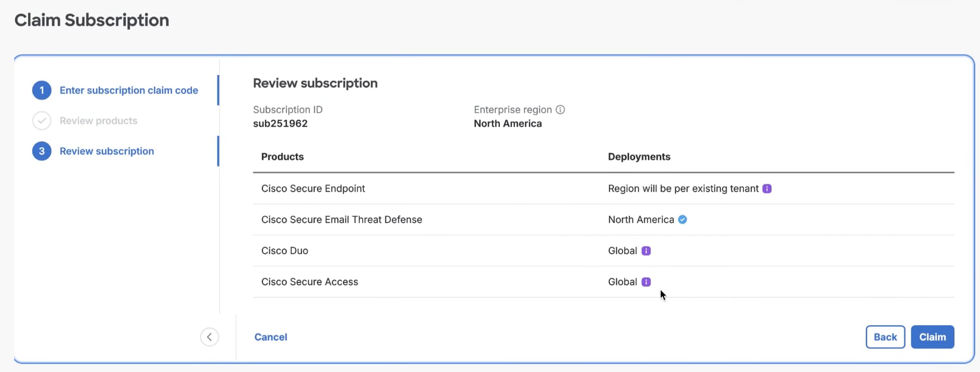Cancel the subscription claim

click(271, 337)
